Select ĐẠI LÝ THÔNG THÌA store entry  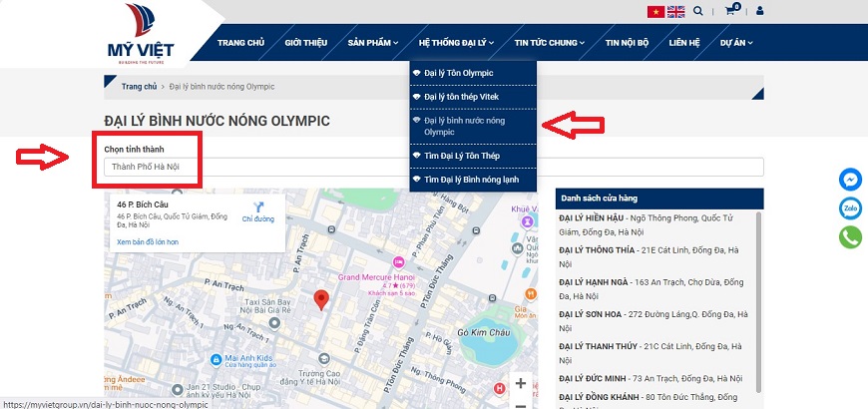click(653, 256)
